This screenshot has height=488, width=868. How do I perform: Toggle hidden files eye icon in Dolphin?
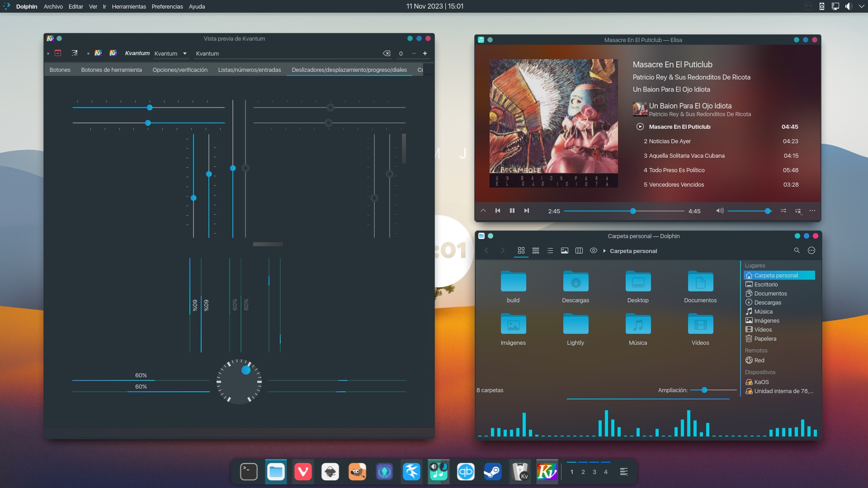pos(594,250)
